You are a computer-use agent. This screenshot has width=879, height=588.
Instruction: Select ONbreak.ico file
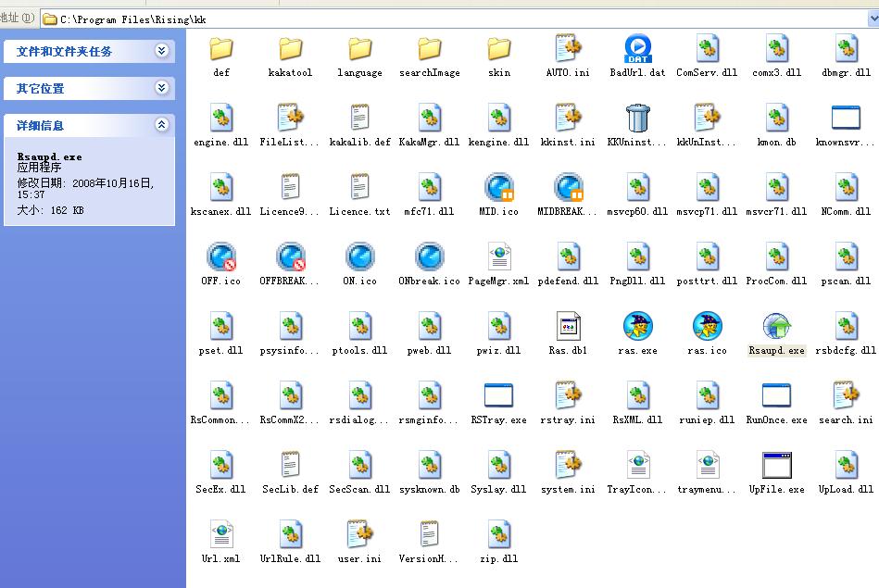[430, 256]
